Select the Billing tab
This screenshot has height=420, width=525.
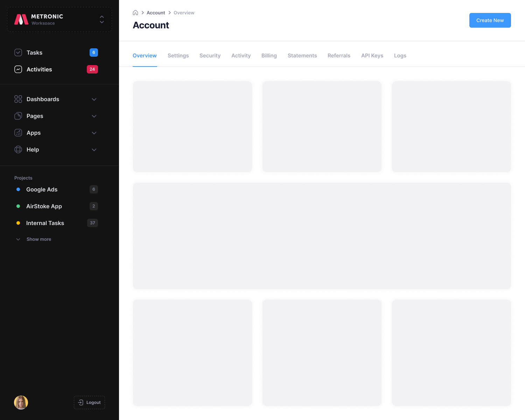tap(269, 56)
